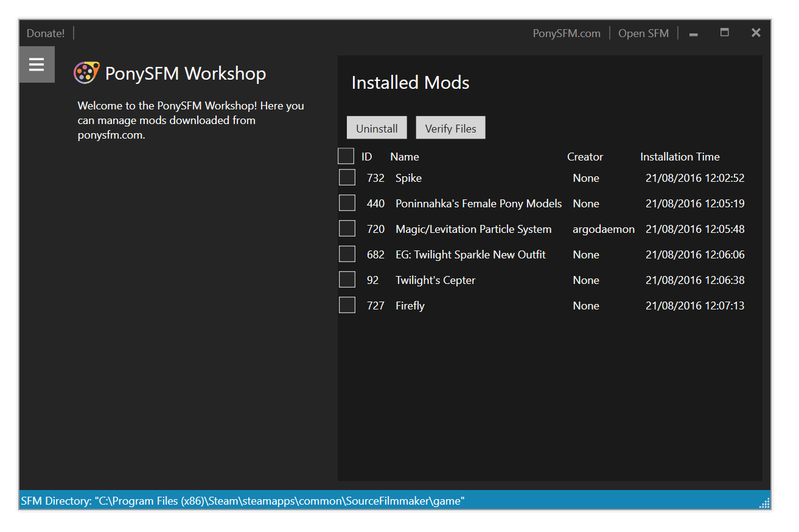Click Open SFM in title bar

click(x=643, y=33)
